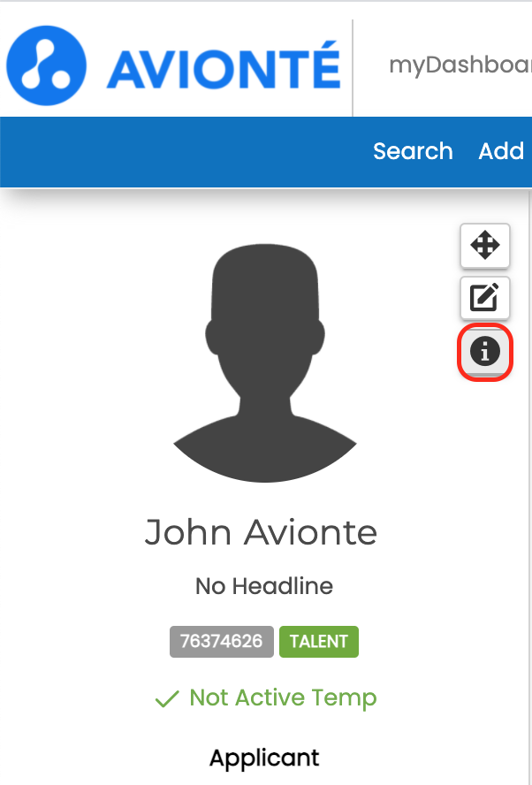Click the green checkmark status icon

tap(167, 698)
